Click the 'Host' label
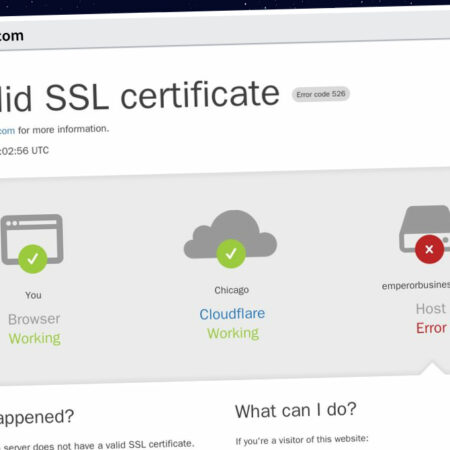The height and width of the screenshot is (450, 450). pos(431,309)
